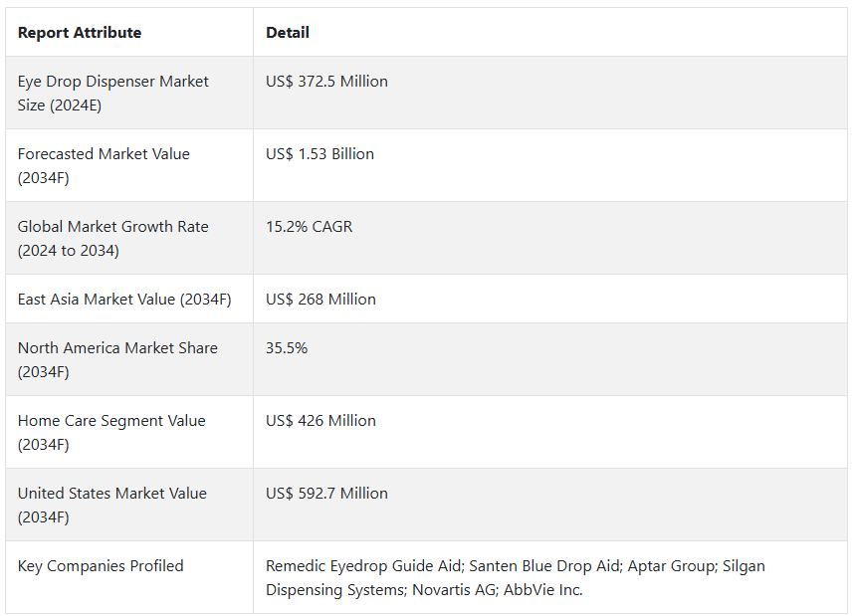Click the AbbVie Inc. company name
This screenshot has width=853, height=616.
542,590
